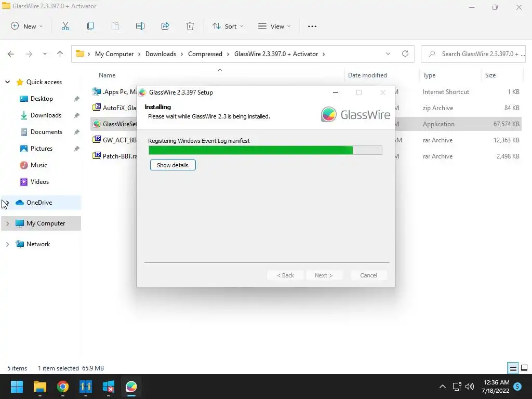Click the GlassWire logo in installer

tap(355, 114)
